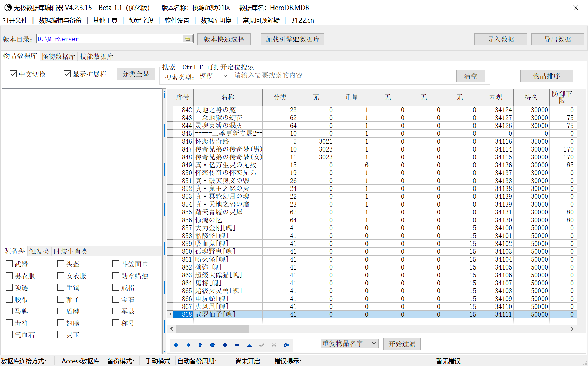588x366 pixels.
Task: Go to previous record arrow
Action: (x=188, y=345)
